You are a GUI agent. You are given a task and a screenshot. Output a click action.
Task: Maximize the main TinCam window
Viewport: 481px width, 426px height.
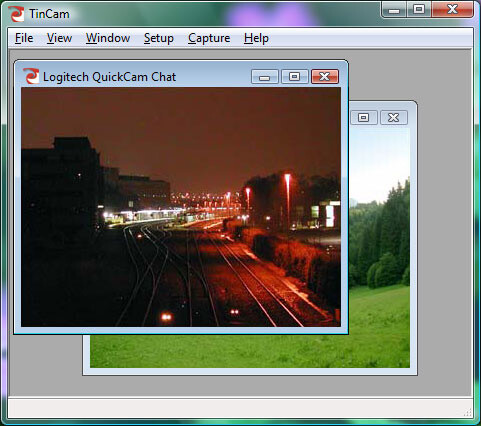click(419, 10)
